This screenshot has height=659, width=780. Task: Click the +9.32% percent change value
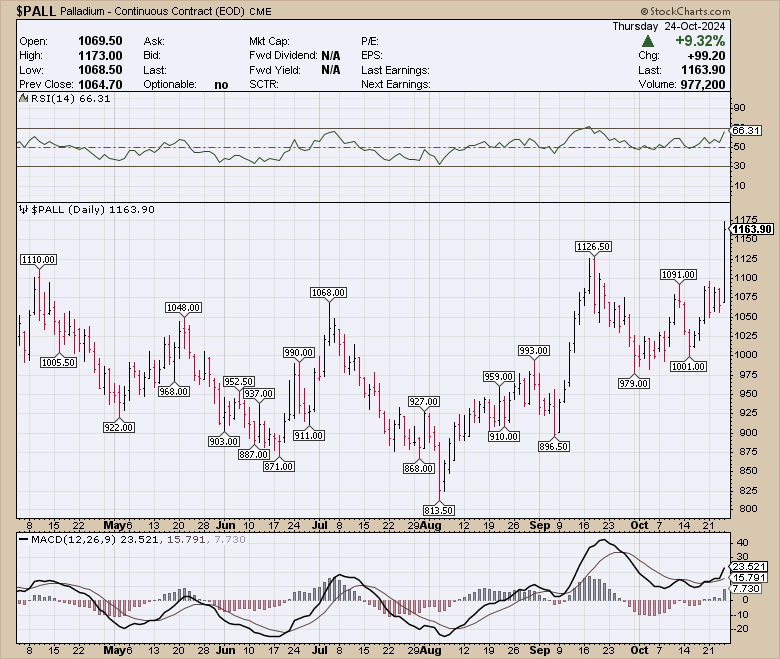click(699, 41)
